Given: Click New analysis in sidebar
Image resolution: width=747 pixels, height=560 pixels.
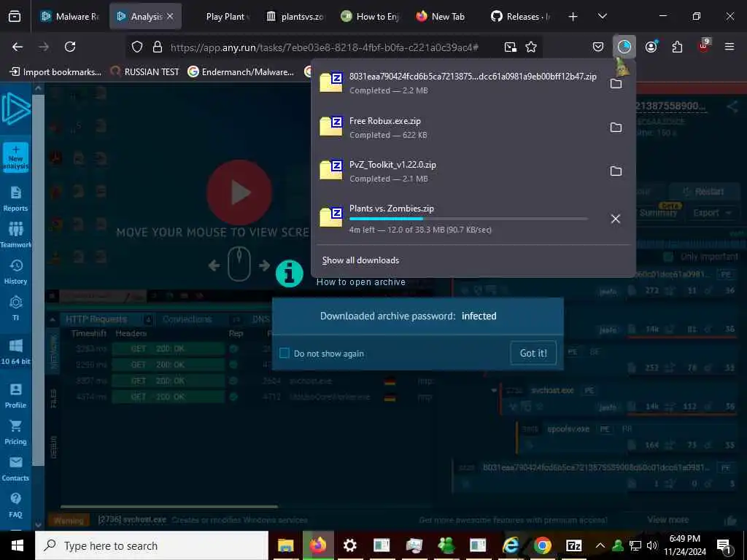Looking at the screenshot, I should (16, 157).
